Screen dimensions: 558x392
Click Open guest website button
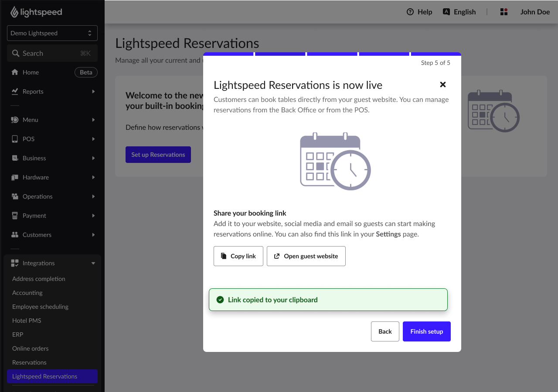point(306,256)
